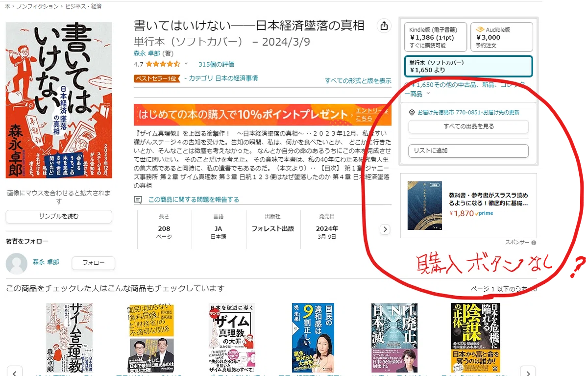The width and height of the screenshot is (588, 376).
Task: Click リストに追加 button
Action: (468, 150)
